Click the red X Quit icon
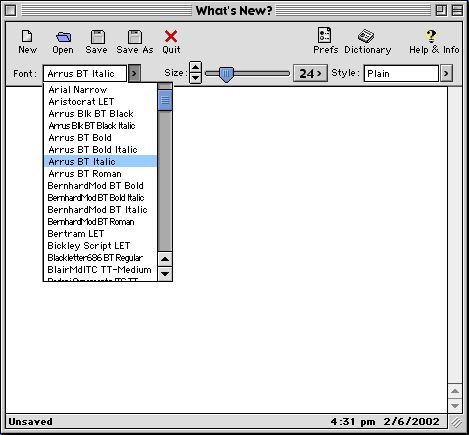Screen dimensions: 469x435 click(171, 36)
